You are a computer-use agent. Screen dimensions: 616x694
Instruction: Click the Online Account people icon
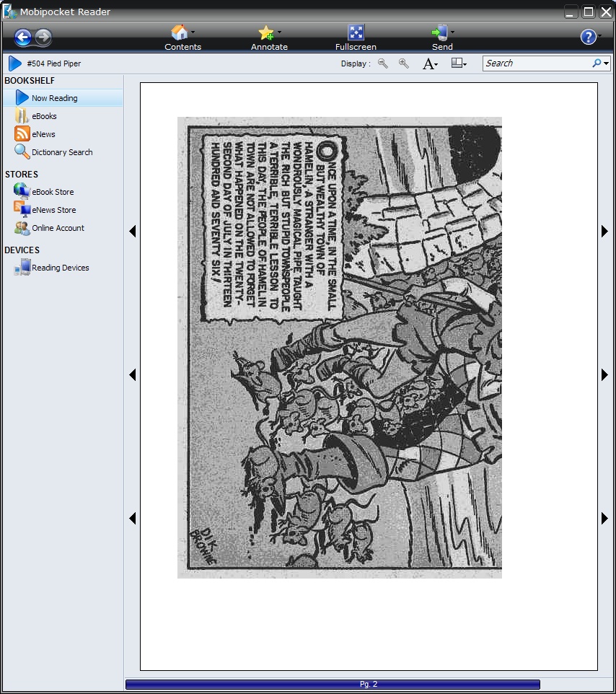point(22,228)
